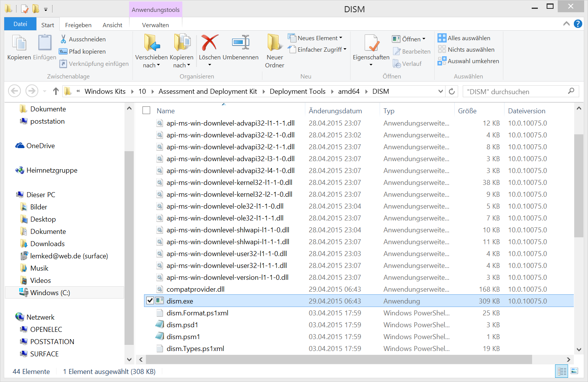Sort by Größe column header
588x382 pixels.
click(467, 111)
